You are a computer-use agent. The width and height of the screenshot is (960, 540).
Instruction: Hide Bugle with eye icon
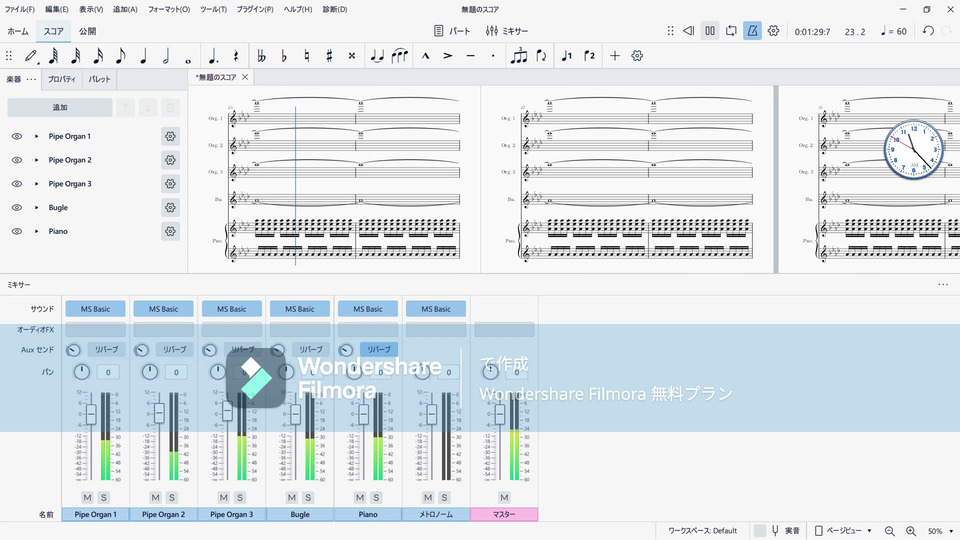[x=17, y=208]
